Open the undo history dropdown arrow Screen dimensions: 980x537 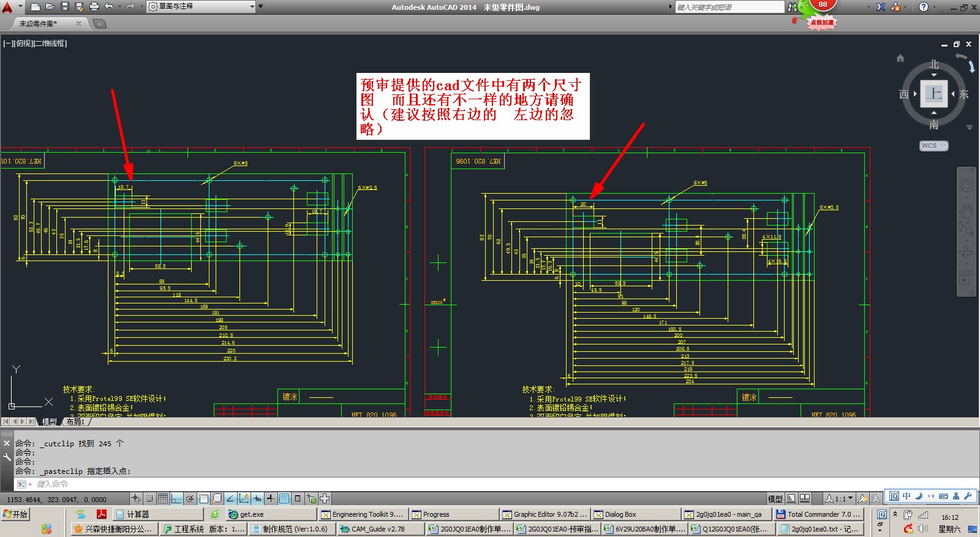[x=119, y=7]
